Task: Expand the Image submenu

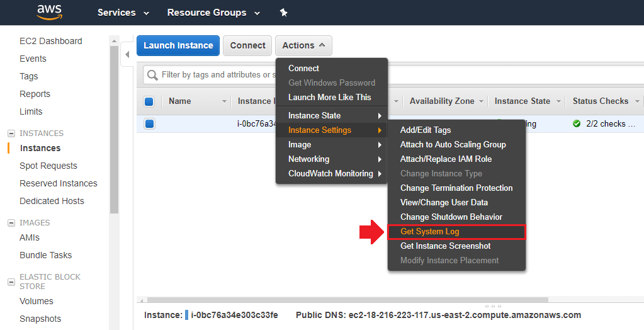Action: point(332,145)
